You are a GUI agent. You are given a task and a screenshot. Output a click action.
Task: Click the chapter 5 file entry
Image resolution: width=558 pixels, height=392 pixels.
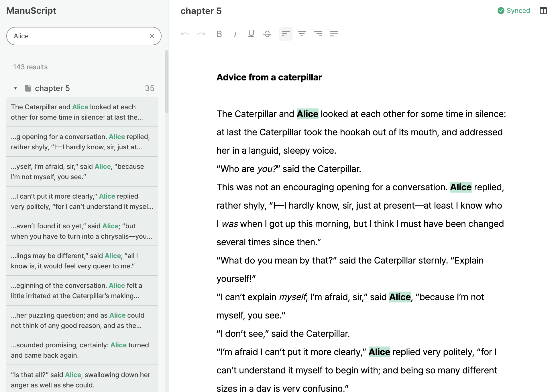52,88
